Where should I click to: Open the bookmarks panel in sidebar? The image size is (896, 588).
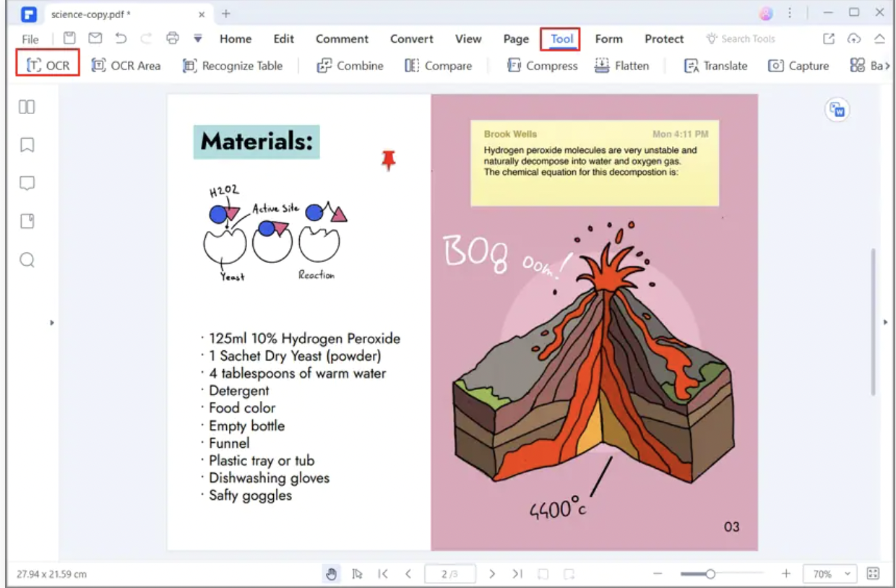27,145
